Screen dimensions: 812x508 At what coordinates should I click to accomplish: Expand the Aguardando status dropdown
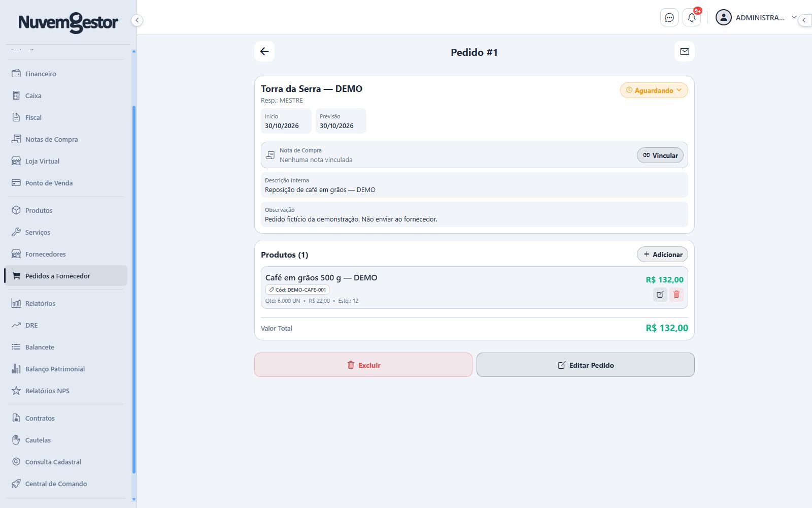coord(654,90)
